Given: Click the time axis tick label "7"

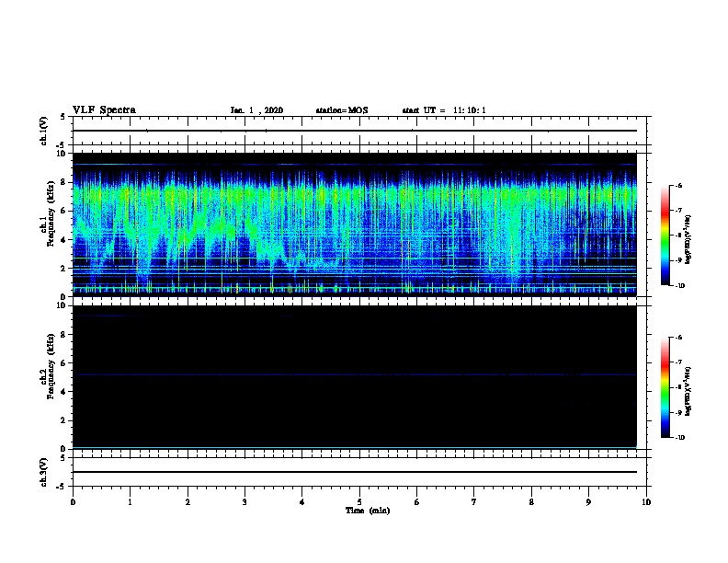Looking at the screenshot, I should [x=474, y=502].
